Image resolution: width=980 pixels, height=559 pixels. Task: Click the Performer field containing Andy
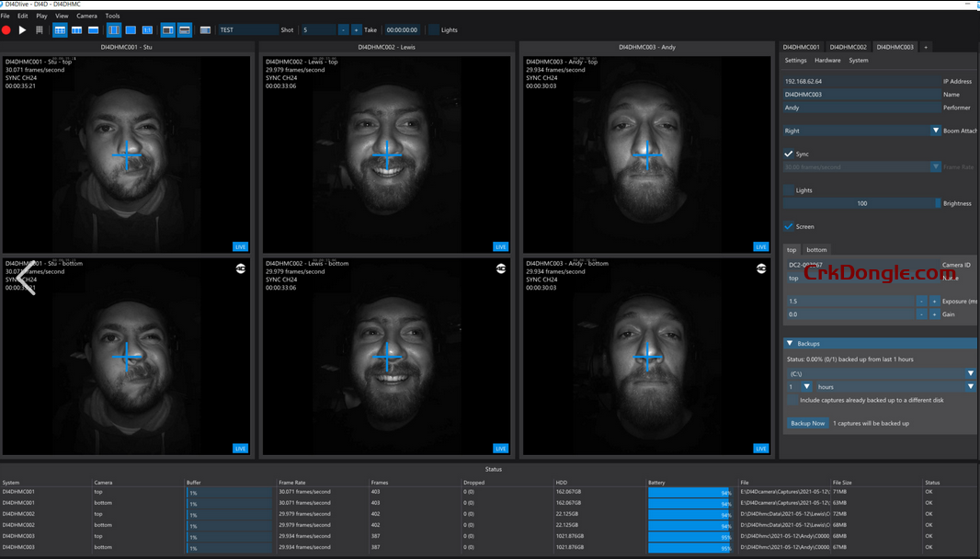[x=860, y=108]
